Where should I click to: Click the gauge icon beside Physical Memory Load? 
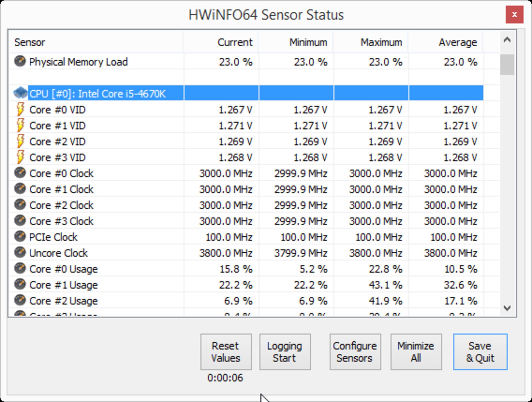coord(19,62)
